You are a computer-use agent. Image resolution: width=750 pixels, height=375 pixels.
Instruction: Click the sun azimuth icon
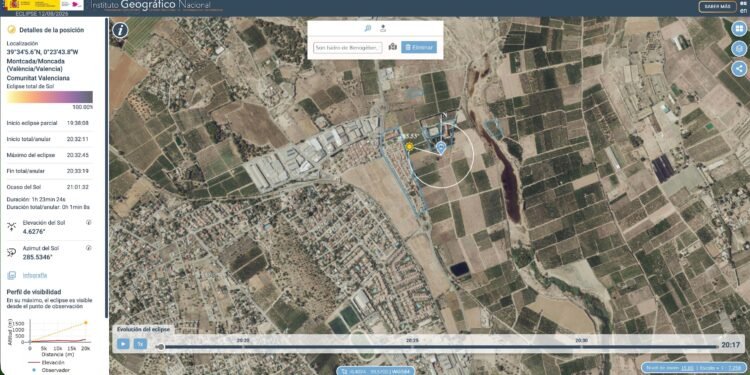12,252
